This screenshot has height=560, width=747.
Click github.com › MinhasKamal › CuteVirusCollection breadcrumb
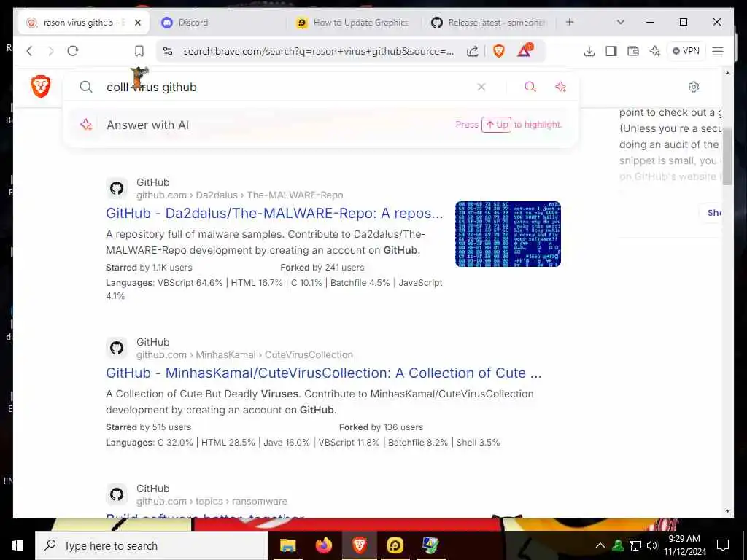click(x=245, y=355)
